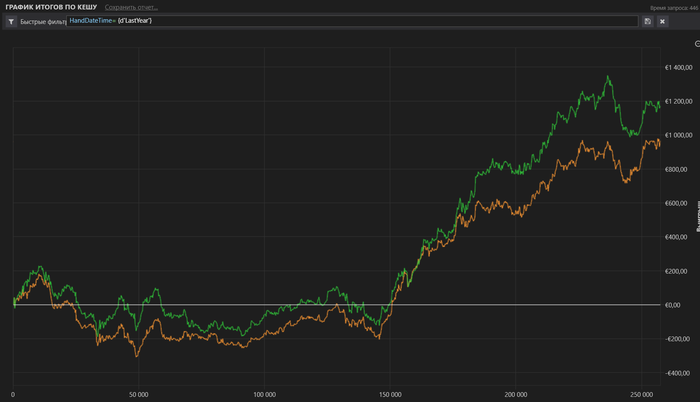Click inside the HandDateTime filter field
700x402 pixels.
(352, 21)
